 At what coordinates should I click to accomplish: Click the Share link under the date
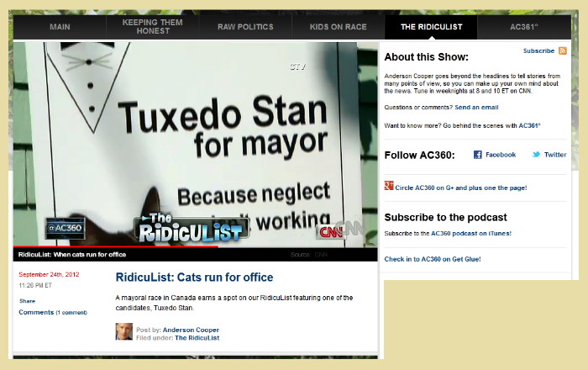coord(27,301)
